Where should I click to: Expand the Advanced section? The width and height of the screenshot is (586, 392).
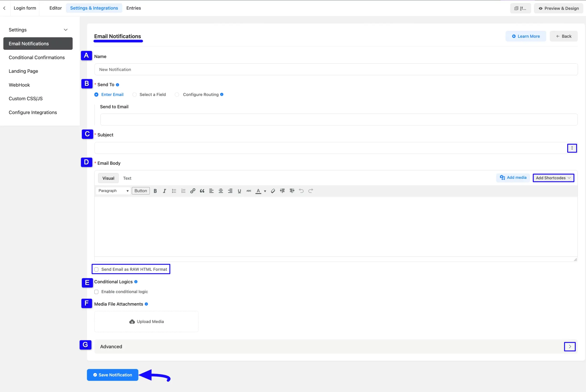(x=570, y=346)
